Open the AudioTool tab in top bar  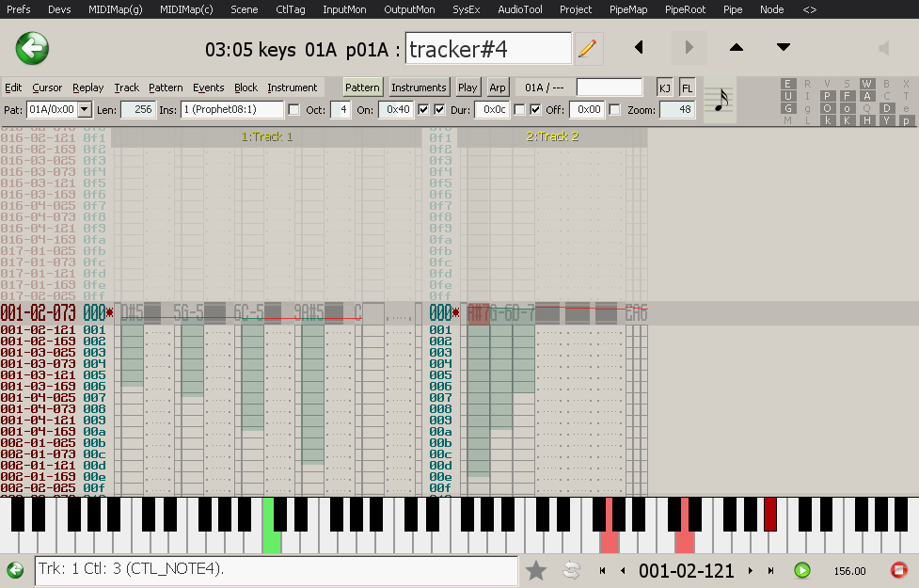(x=519, y=9)
